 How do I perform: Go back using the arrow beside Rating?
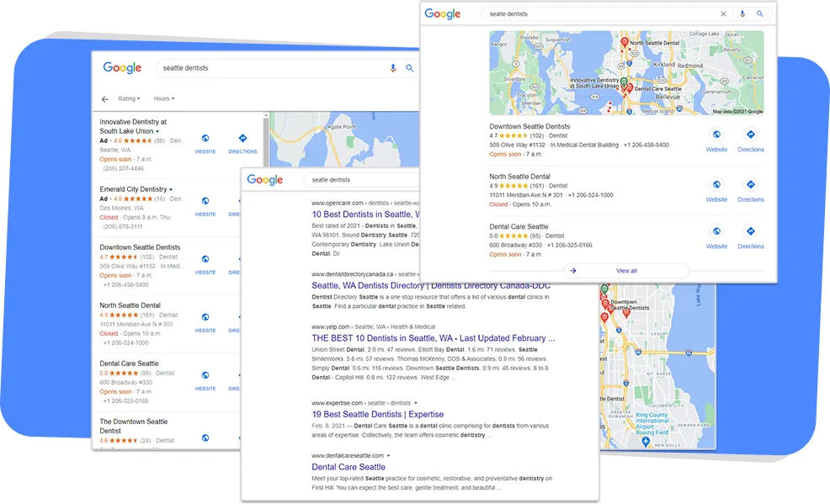click(x=105, y=99)
